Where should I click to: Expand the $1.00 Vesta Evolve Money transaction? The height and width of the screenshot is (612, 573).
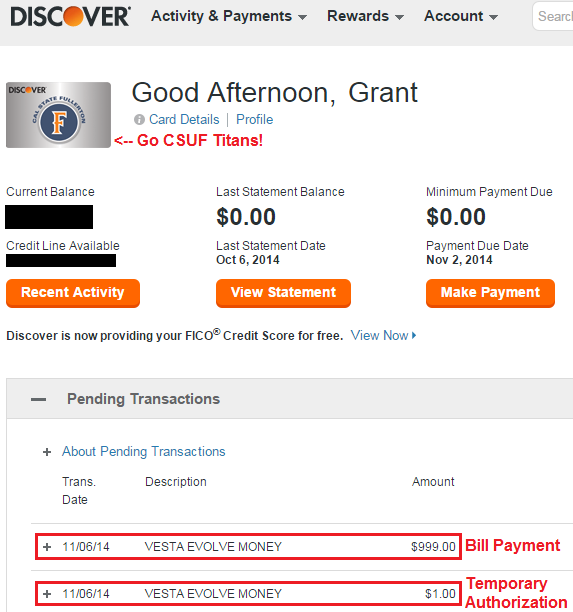tap(47, 594)
